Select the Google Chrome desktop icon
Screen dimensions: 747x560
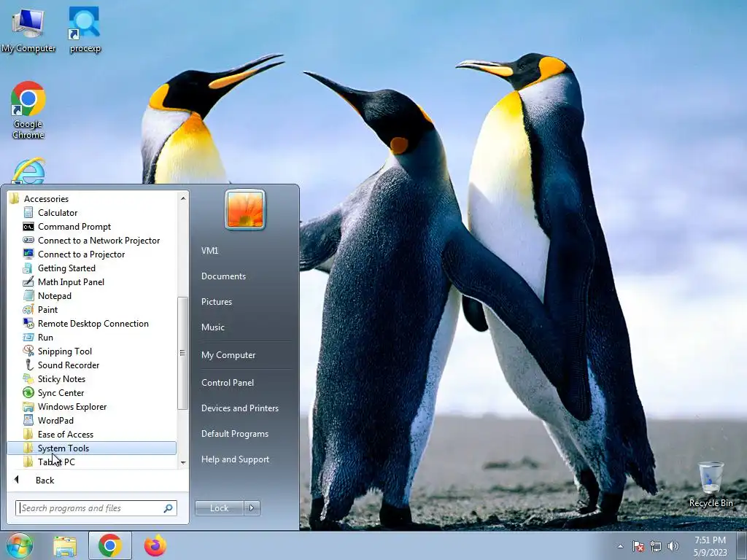point(28,110)
